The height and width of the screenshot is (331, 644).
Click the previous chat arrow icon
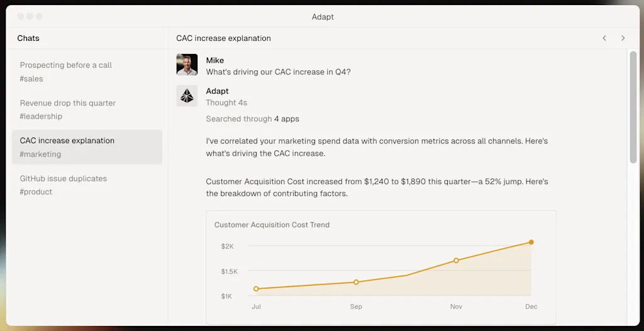pyautogui.click(x=604, y=38)
